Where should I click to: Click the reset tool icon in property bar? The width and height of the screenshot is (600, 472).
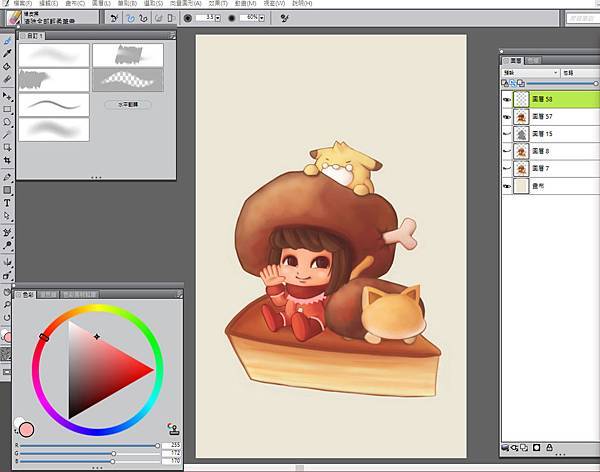pyautogui.click(x=114, y=18)
